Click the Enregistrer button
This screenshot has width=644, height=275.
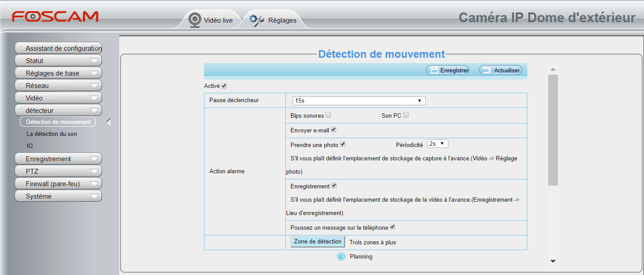448,70
